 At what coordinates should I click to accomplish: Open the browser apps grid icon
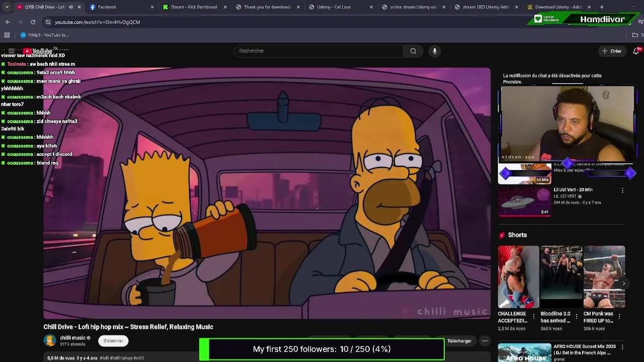click(x=7, y=35)
